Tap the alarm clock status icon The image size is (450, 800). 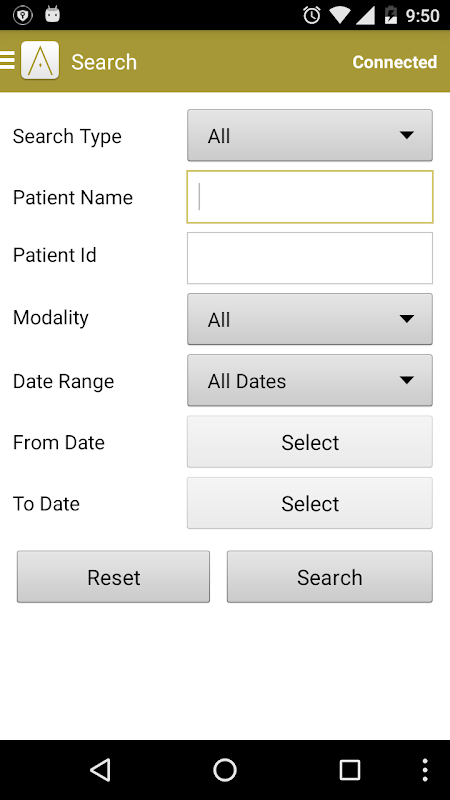click(312, 15)
